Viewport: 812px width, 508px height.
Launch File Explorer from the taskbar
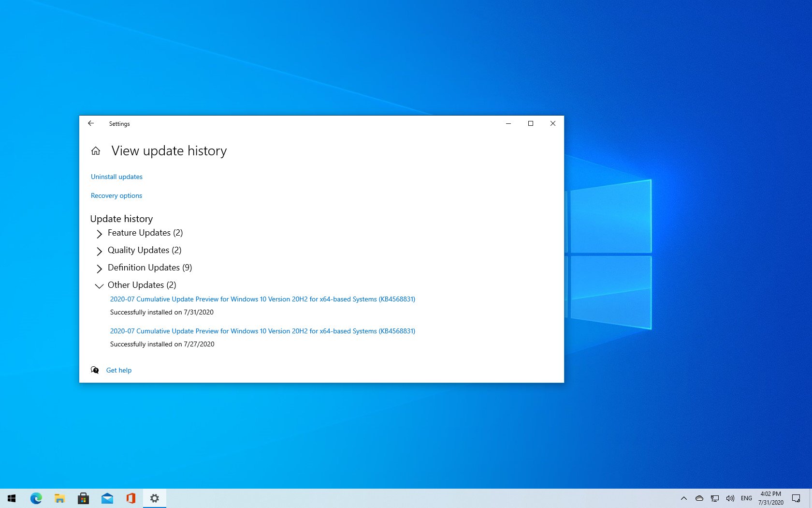coord(60,498)
